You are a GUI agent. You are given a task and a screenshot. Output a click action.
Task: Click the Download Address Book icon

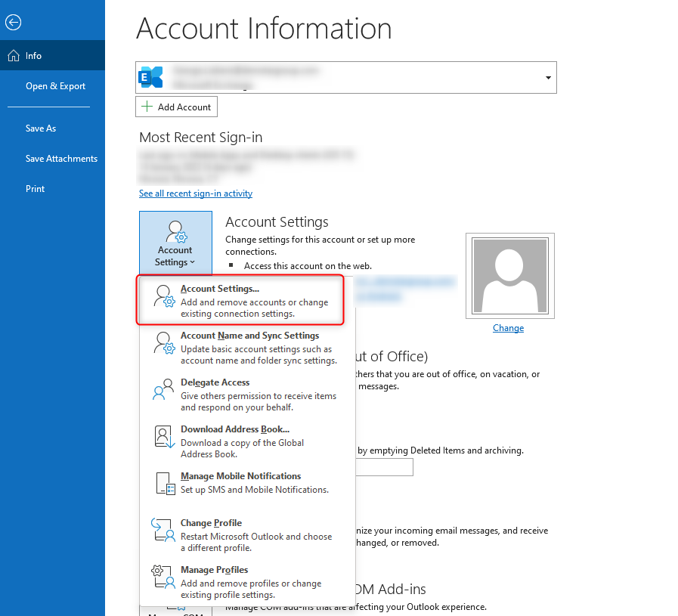click(164, 437)
